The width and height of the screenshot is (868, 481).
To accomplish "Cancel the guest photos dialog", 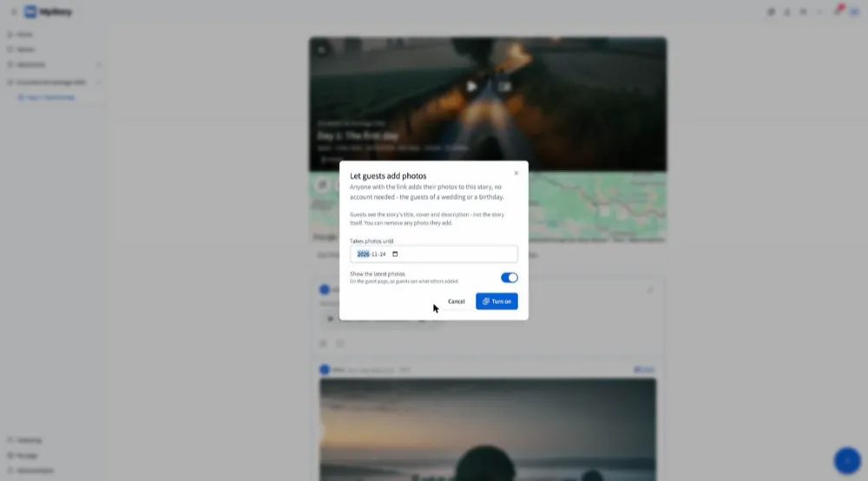I will pyautogui.click(x=457, y=301).
